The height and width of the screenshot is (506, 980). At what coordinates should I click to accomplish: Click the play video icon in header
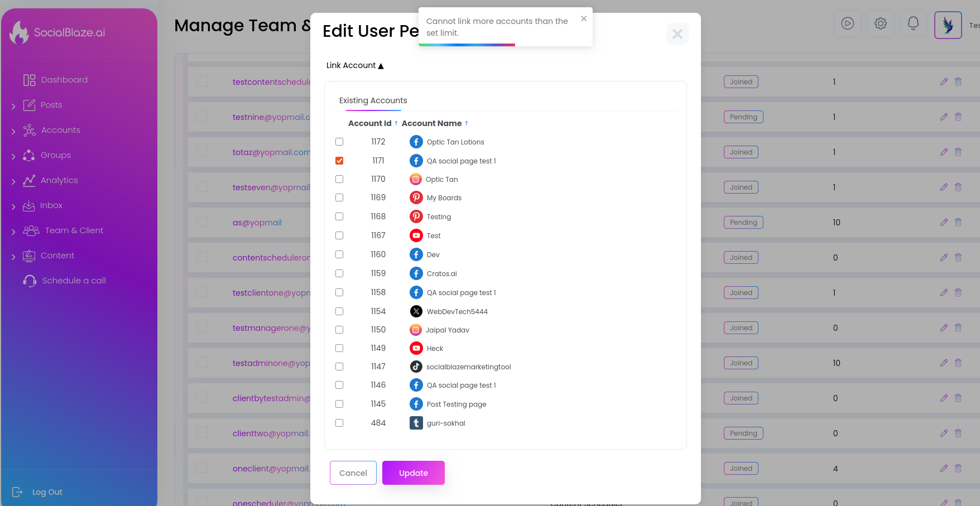click(848, 24)
